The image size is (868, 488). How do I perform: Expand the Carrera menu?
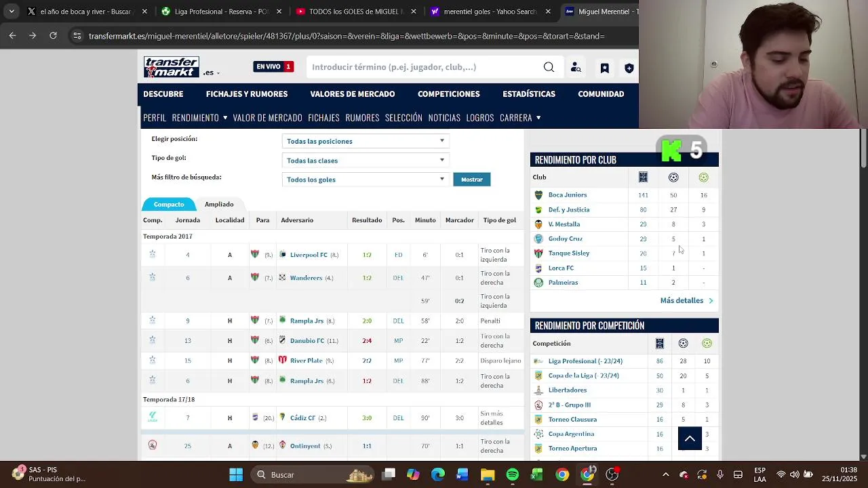pyautogui.click(x=520, y=118)
